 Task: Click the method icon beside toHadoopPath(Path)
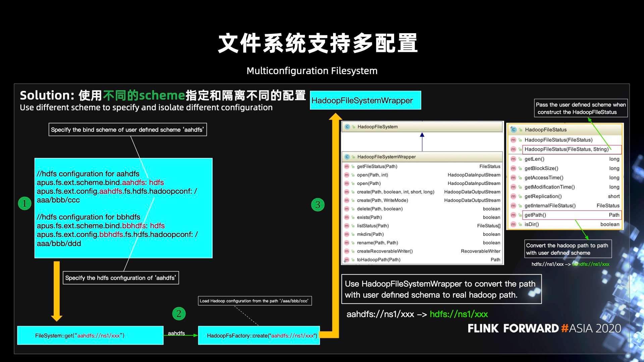(x=346, y=259)
